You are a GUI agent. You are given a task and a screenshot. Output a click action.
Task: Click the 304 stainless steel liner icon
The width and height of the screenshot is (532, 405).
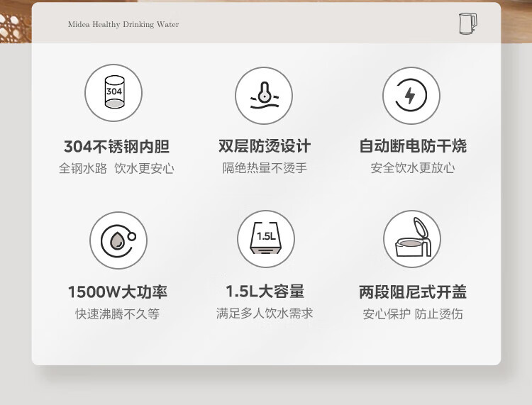(113, 93)
